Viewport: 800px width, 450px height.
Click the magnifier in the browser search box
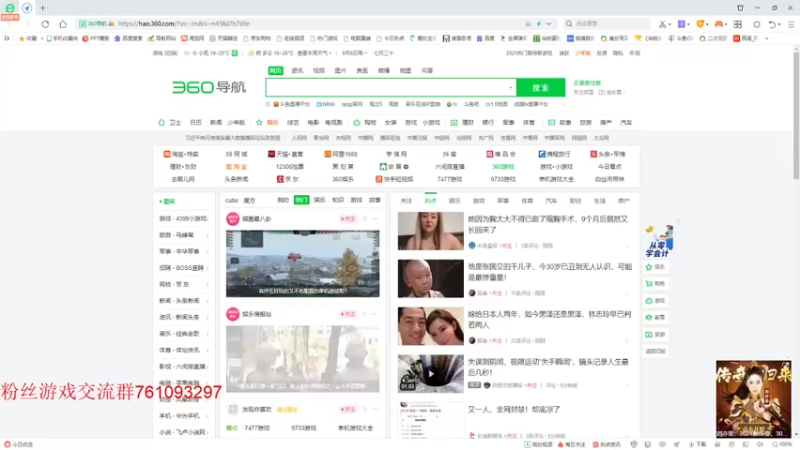point(569,23)
